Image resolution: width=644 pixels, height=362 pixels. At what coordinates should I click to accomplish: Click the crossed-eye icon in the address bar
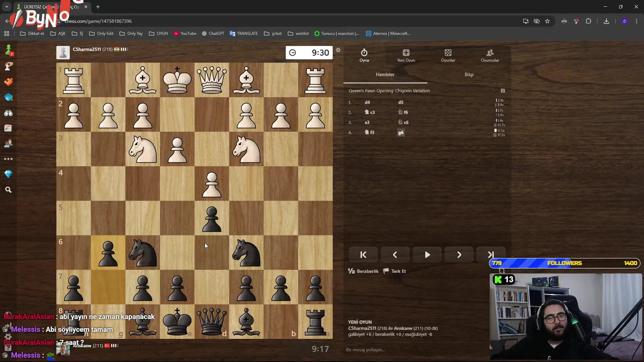(x=536, y=21)
